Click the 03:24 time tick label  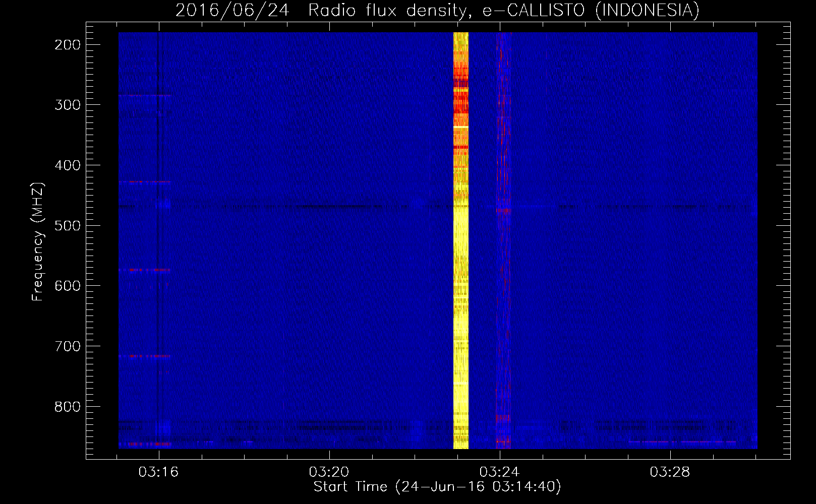[500, 472]
